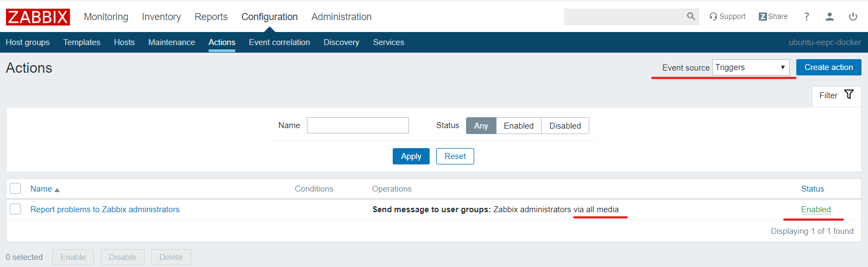The height and width of the screenshot is (267, 868).
Task: Click the sign out power icon
Action: point(853,17)
